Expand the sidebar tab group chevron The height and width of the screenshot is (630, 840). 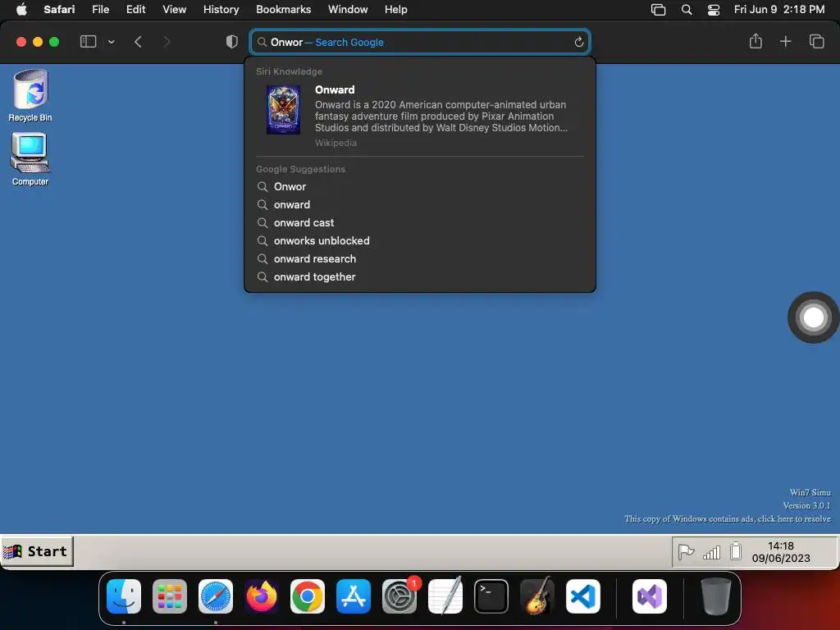click(x=111, y=42)
